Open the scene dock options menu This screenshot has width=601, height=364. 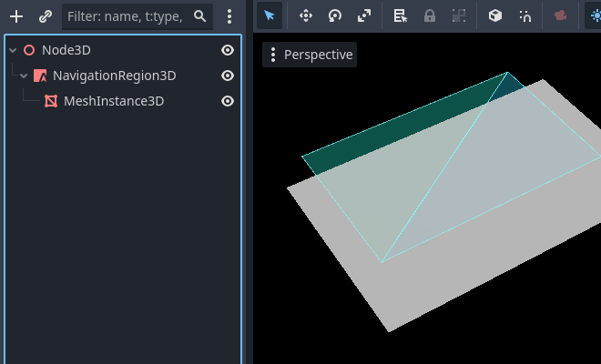pyautogui.click(x=229, y=16)
